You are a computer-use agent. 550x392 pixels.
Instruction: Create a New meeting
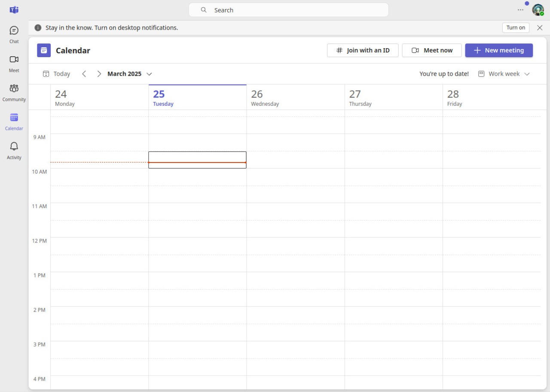tap(499, 50)
